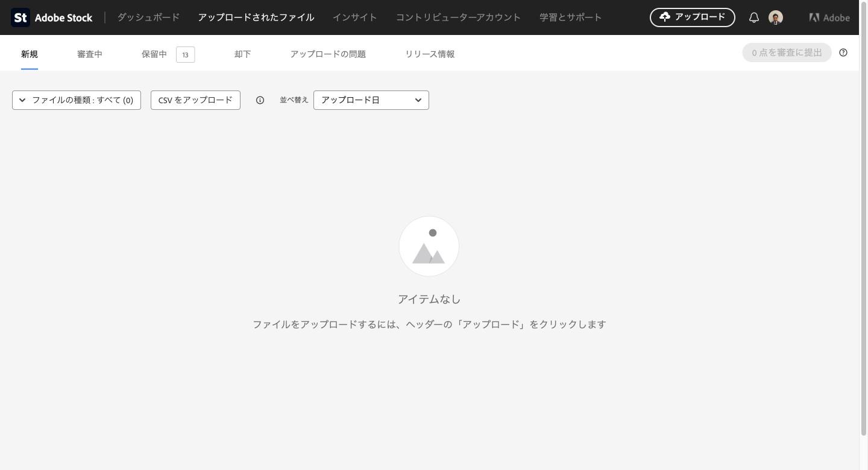Viewport: 868px width, 470px height.
Task: Switch to the 審査中 tab
Action: pyautogui.click(x=90, y=54)
